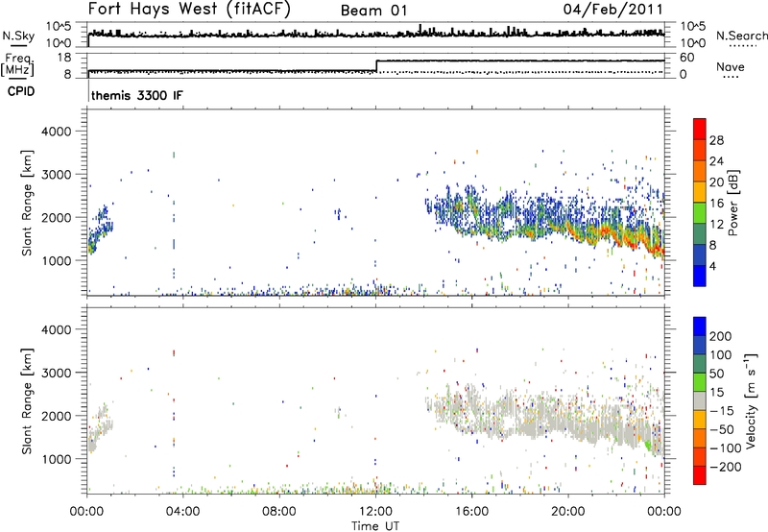Click the 'Nave' legend label
Image resolution: width=768 pixels, height=532 pixels.
pyautogui.click(x=731, y=66)
